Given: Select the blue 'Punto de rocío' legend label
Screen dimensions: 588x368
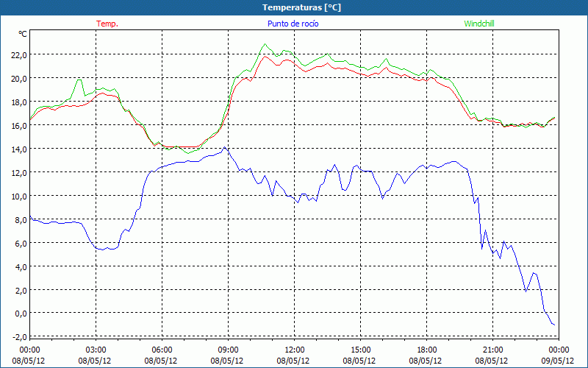Looking at the screenshot, I should [x=293, y=24].
